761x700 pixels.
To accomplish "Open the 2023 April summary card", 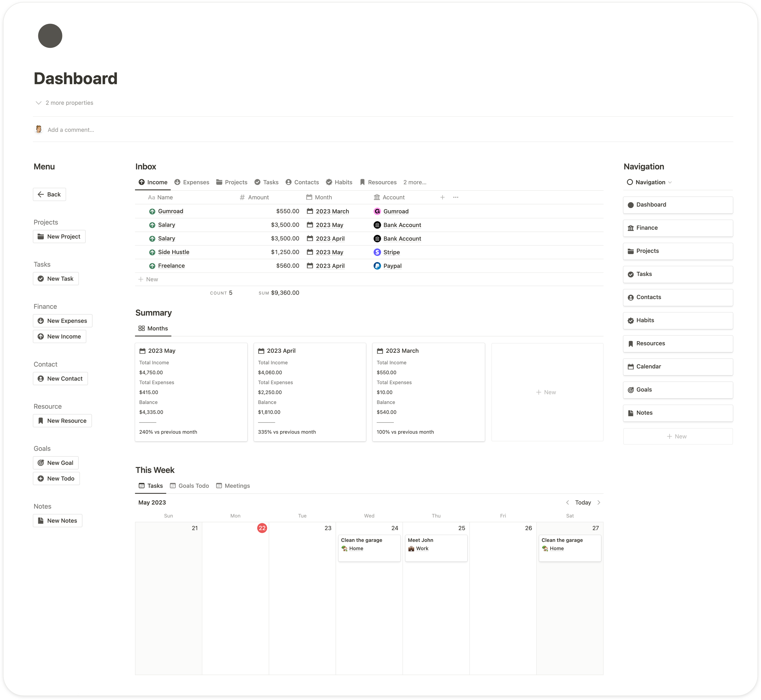I will click(310, 392).
